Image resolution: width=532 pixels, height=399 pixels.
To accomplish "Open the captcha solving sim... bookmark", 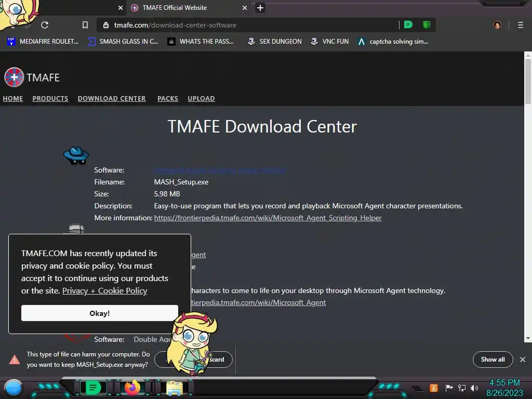I will pyautogui.click(x=393, y=42).
